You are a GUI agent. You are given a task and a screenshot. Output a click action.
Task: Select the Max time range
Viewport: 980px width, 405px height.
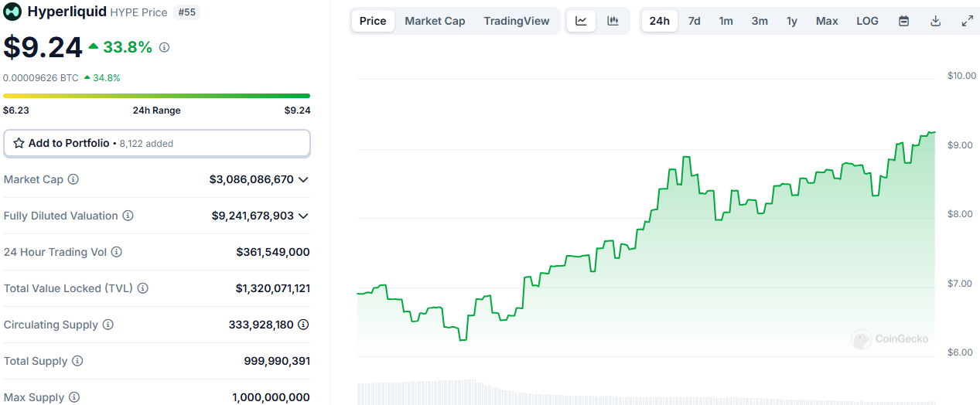827,21
